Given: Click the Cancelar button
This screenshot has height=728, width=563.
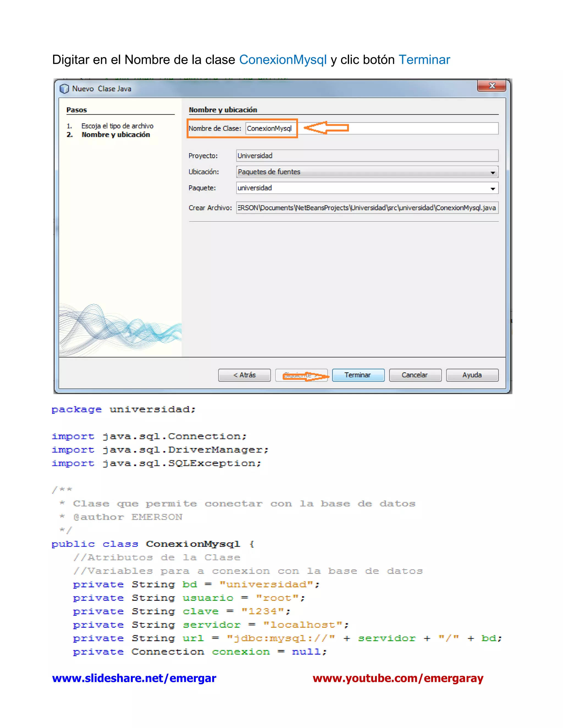Looking at the screenshot, I should [x=415, y=375].
